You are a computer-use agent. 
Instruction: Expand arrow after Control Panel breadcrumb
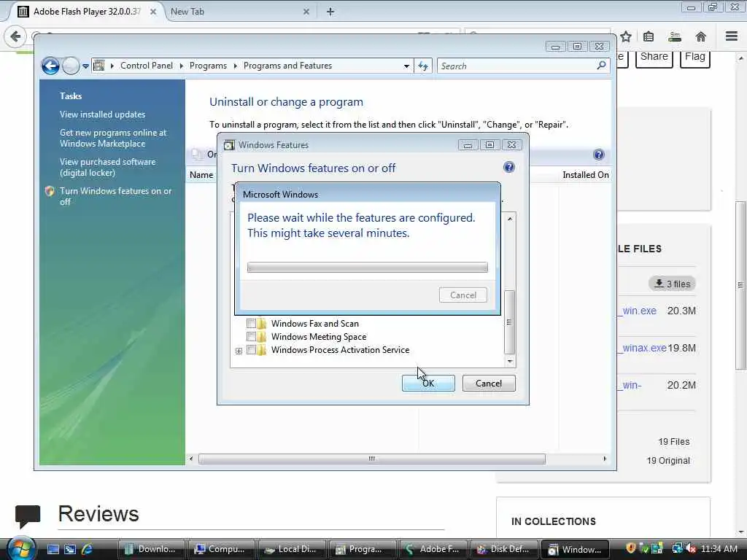[x=182, y=66]
